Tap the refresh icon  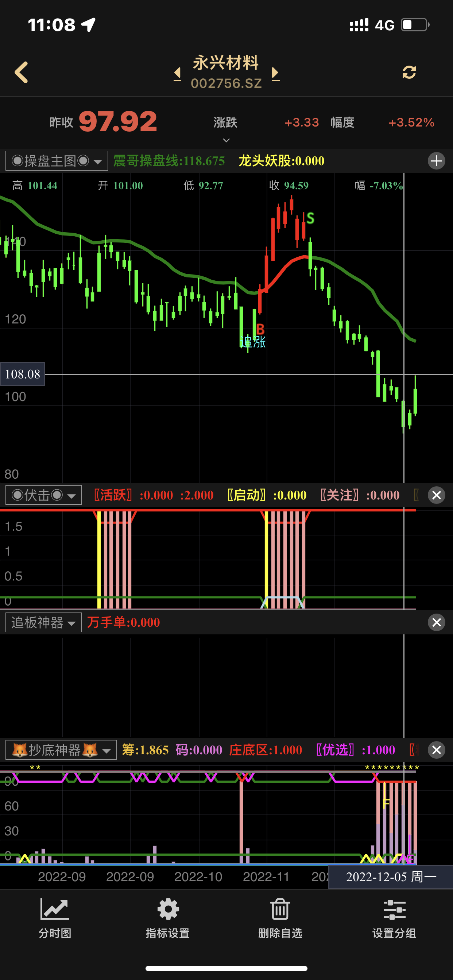[x=409, y=72]
